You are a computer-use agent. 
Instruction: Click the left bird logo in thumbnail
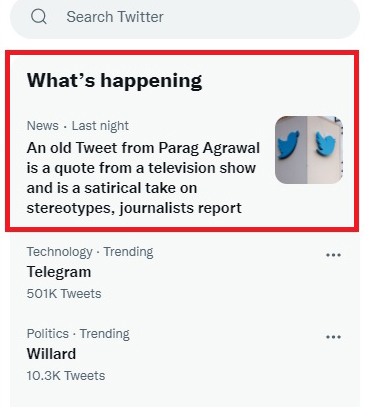pyautogui.click(x=289, y=144)
